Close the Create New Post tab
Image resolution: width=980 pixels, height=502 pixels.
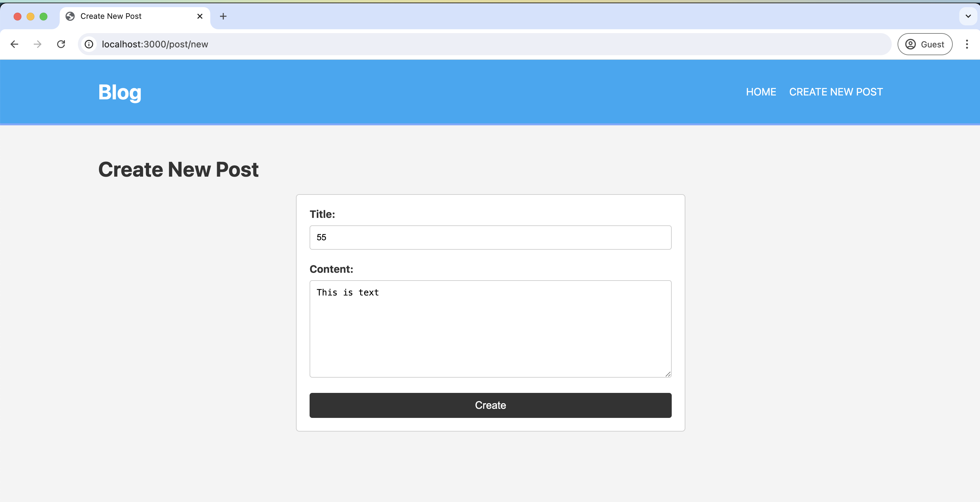[200, 16]
